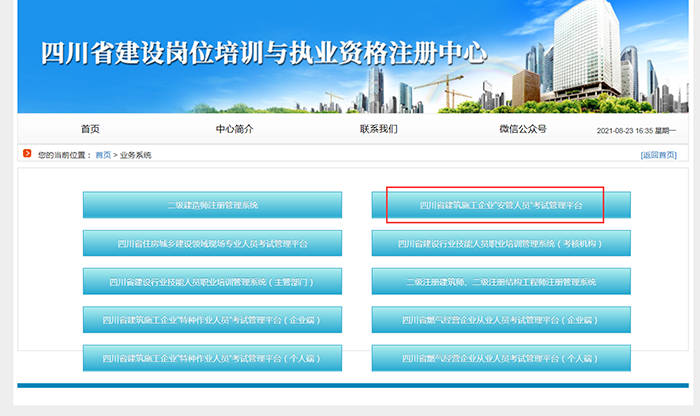The width and height of the screenshot is (700, 416).
Task: Go to the 中心简介 menu item
Action: [234, 129]
